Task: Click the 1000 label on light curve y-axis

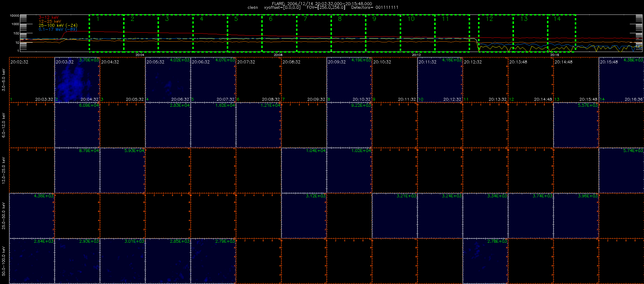Action: (15, 24)
